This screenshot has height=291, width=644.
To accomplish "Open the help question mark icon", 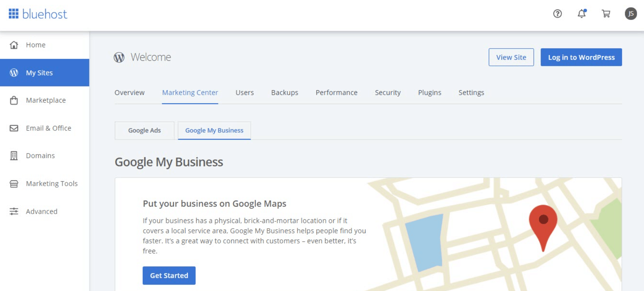I will point(557,14).
